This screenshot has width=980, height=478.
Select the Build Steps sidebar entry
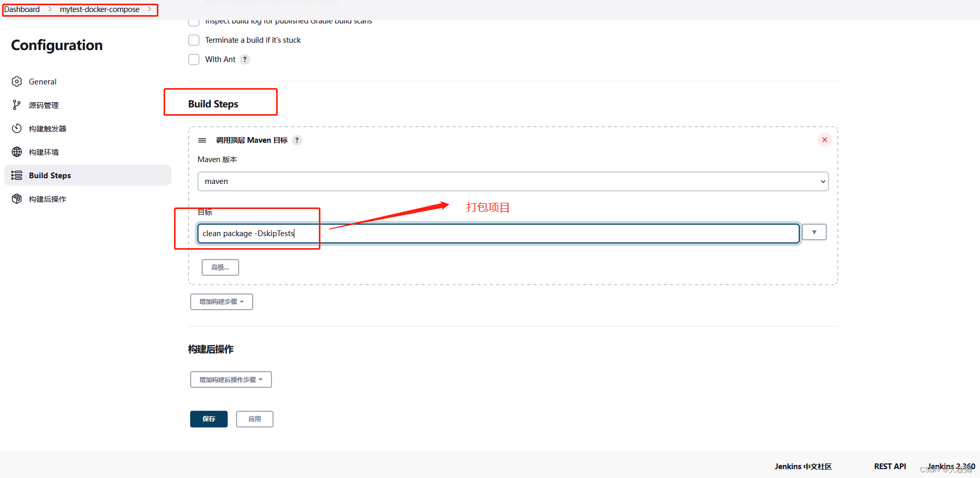click(49, 175)
